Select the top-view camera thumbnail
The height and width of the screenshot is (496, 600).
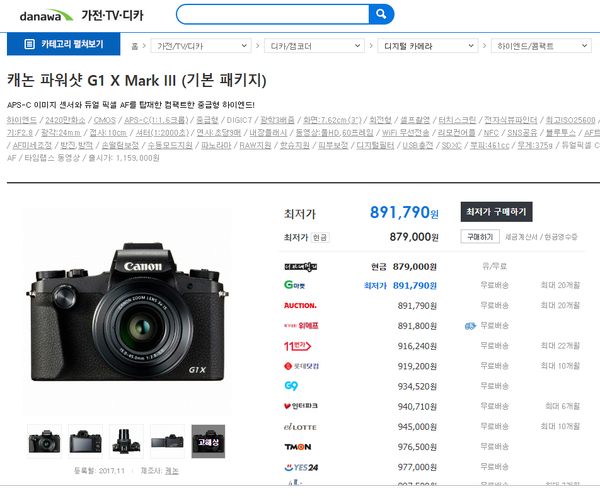coord(126,441)
